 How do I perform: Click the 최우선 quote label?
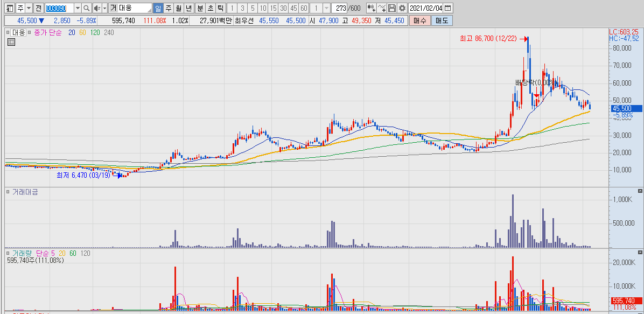point(244,20)
